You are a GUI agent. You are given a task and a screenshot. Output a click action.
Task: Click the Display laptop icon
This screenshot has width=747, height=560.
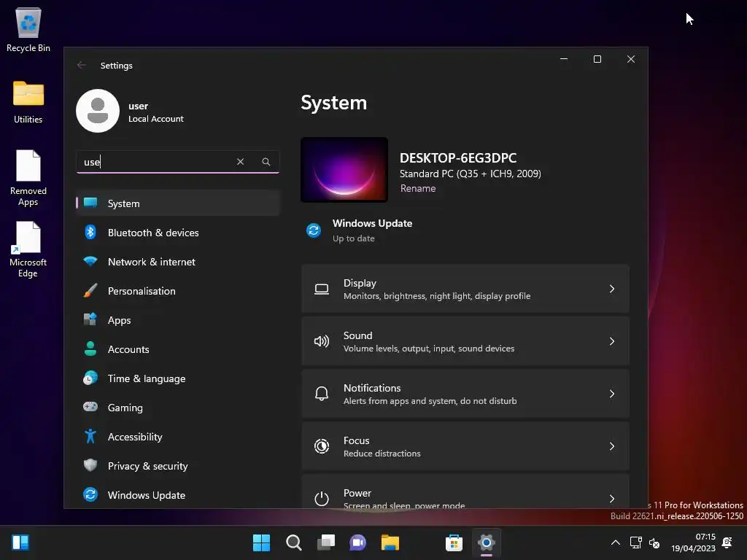(x=322, y=289)
